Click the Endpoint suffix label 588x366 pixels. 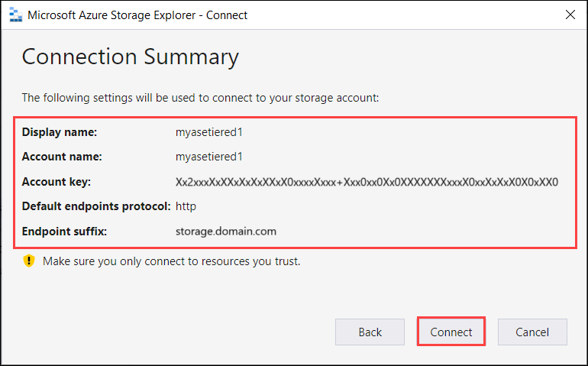[x=64, y=232]
